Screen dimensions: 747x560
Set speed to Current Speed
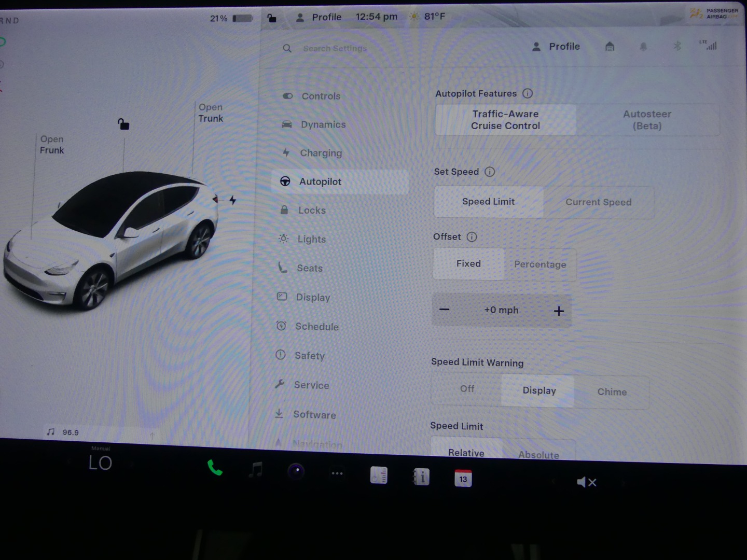tap(598, 202)
